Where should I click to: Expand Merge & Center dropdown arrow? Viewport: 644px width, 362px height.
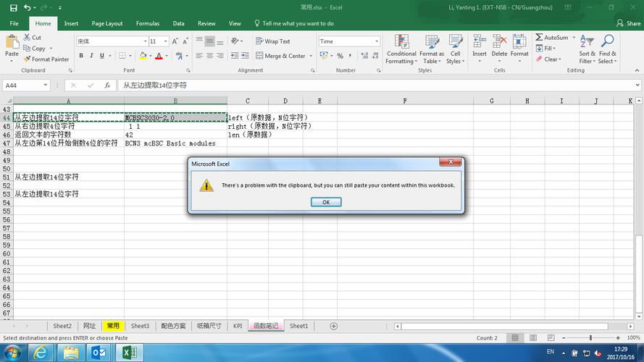coord(311,56)
